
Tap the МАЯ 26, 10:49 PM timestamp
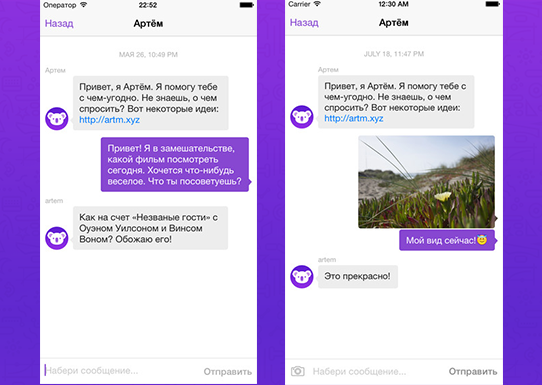click(x=148, y=55)
